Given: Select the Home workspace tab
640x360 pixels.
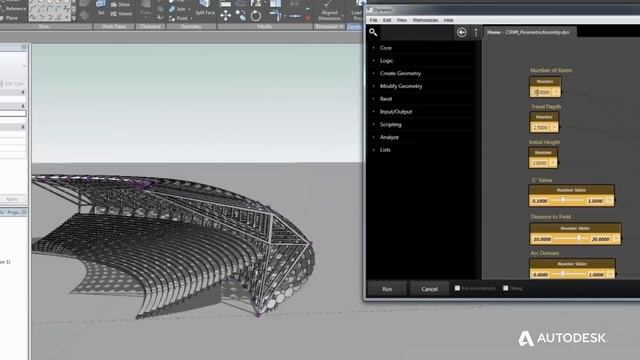Looking at the screenshot, I should pyautogui.click(x=530, y=32).
